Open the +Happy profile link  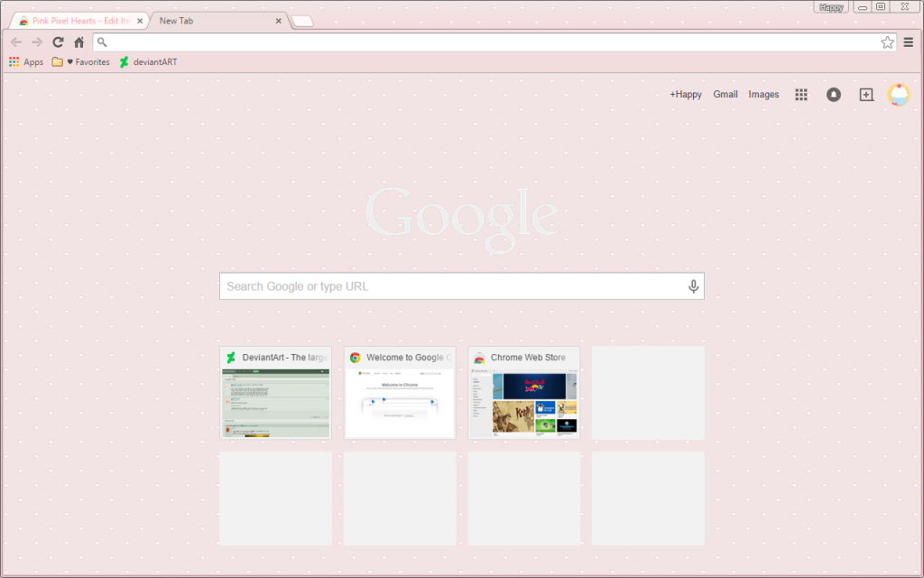click(x=686, y=94)
